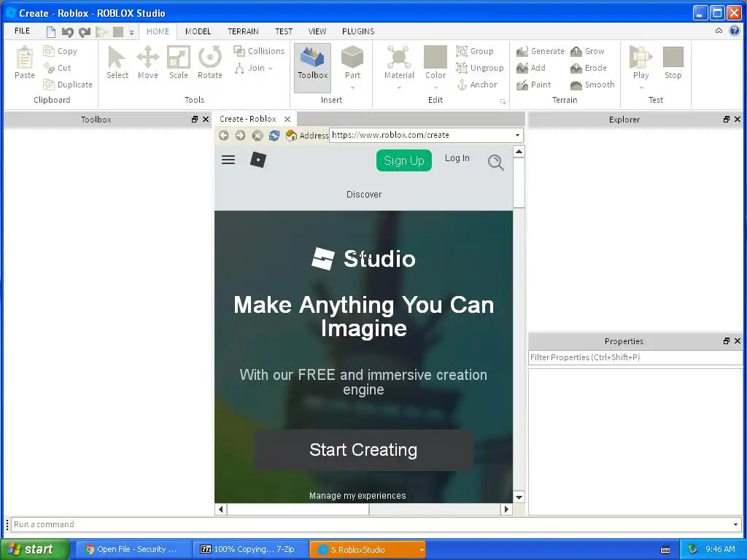747x560 pixels.
Task: Switch to the TERRAIN ribbon tab
Action: pyautogui.click(x=243, y=31)
